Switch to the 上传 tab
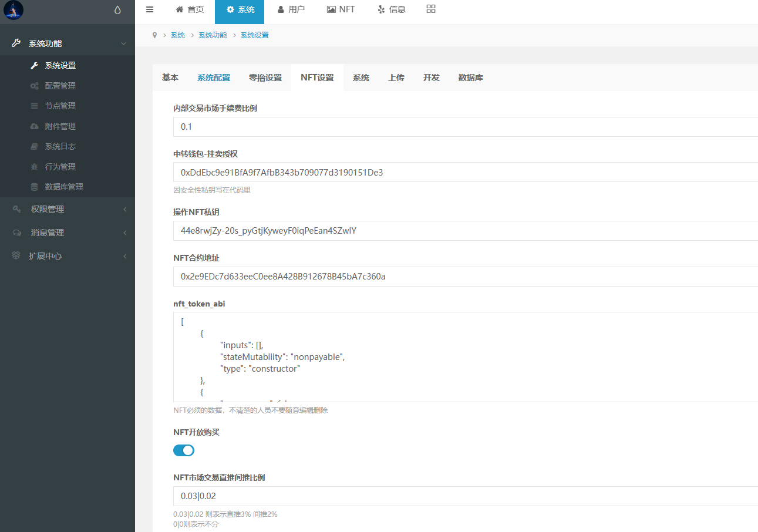The height and width of the screenshot is (532, 758). (396, 78)
